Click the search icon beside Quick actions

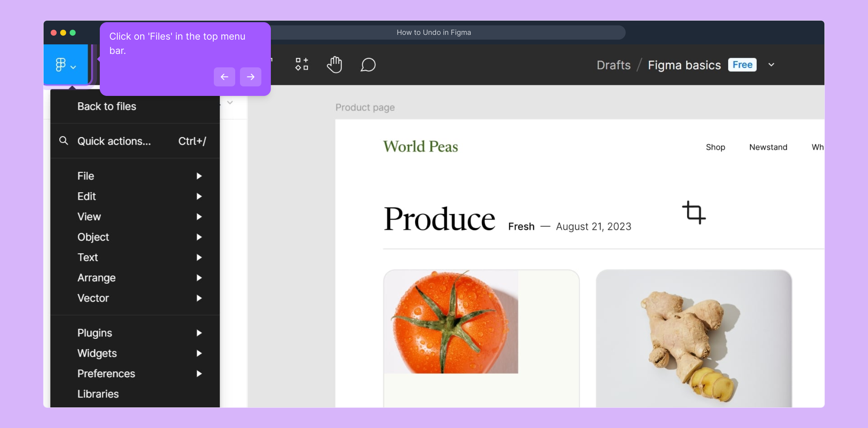click(x=63, y=141)
